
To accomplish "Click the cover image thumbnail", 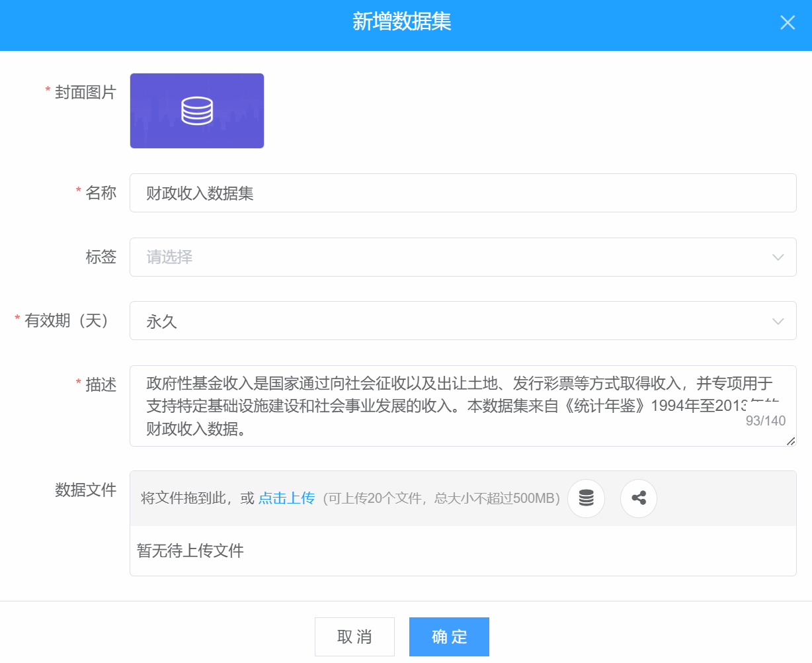I will coord(197,111).
